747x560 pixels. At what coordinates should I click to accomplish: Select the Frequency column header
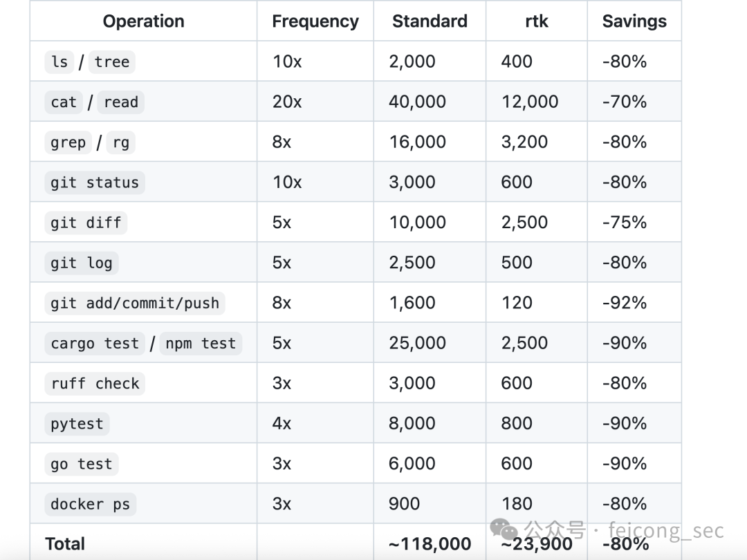[315, 21]
